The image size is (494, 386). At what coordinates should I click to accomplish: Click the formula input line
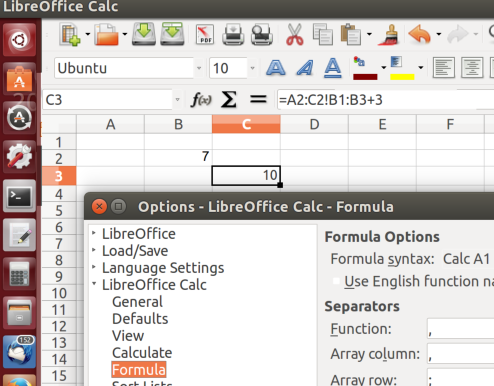click(x=385, y=99)
